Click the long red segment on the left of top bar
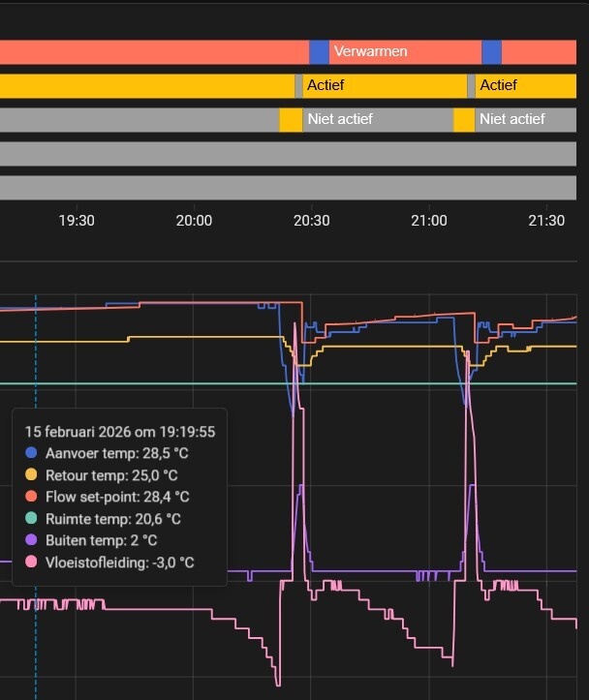This screenshot has height=700, width=589. point(154,52)
